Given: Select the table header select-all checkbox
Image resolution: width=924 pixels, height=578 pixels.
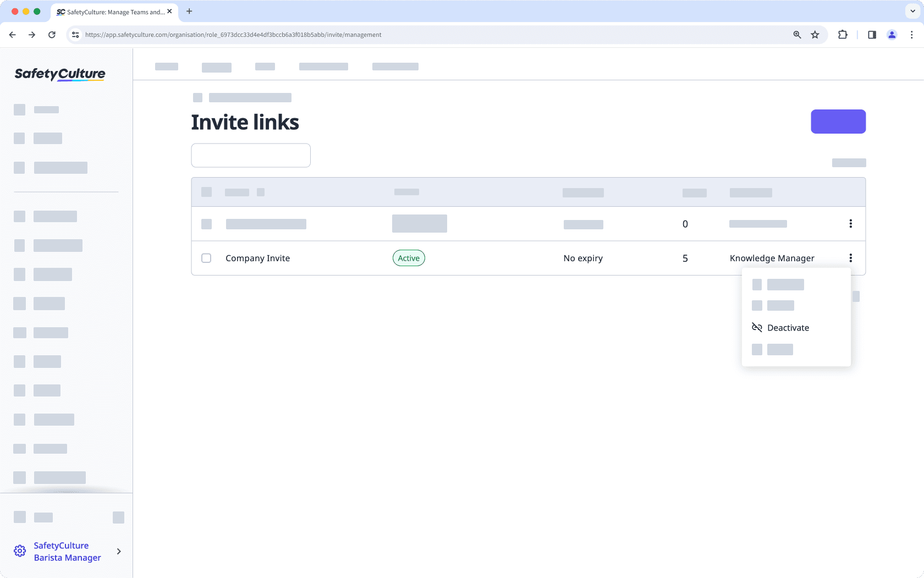Looking at the screenshot, I should point(206,192).
